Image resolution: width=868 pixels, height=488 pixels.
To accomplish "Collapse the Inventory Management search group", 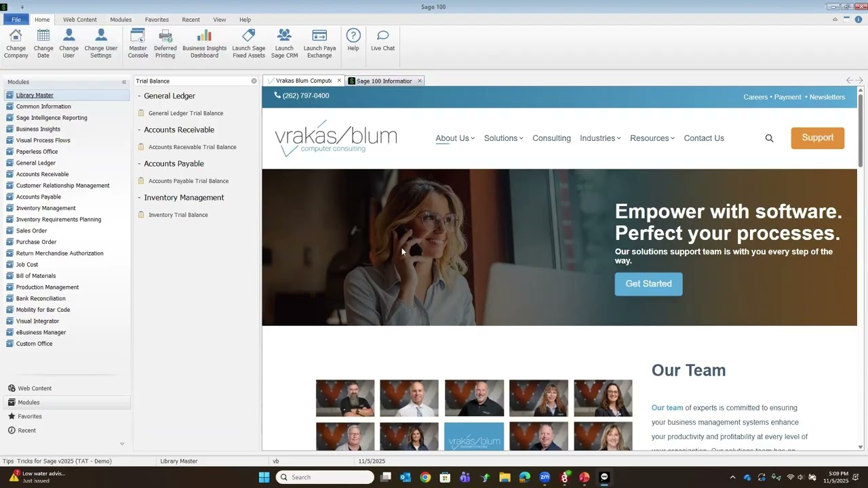I will coord(139,198).
